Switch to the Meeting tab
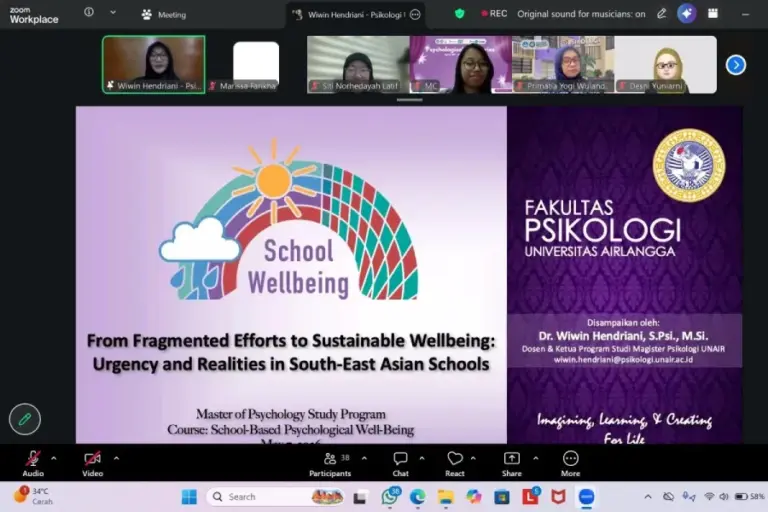 click(x=164, y=15)
